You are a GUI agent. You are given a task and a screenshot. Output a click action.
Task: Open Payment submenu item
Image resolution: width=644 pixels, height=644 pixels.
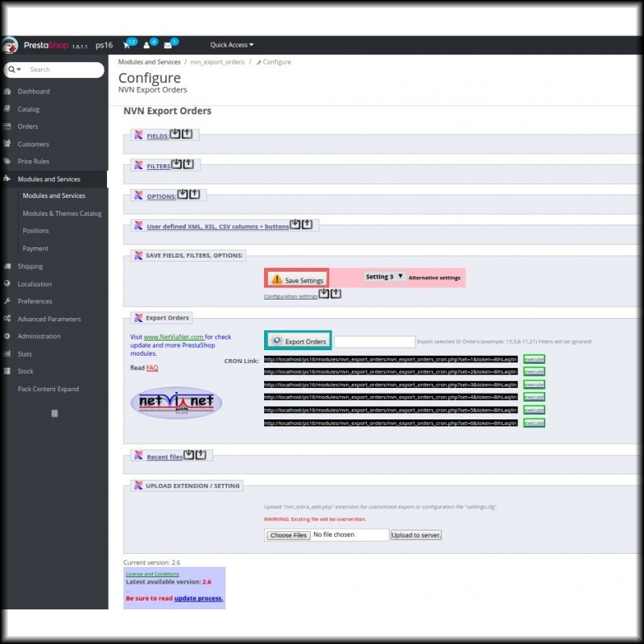tap(35, 249)
